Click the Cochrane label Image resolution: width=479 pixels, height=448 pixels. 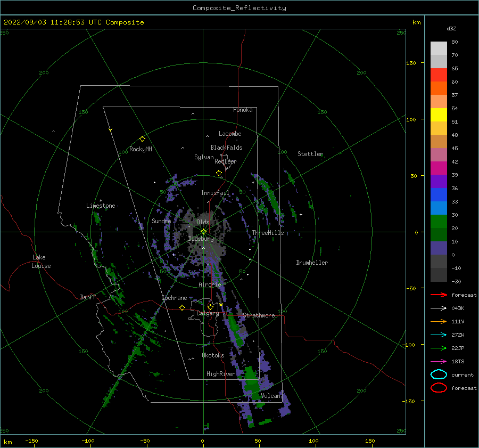tap(174, 298)
